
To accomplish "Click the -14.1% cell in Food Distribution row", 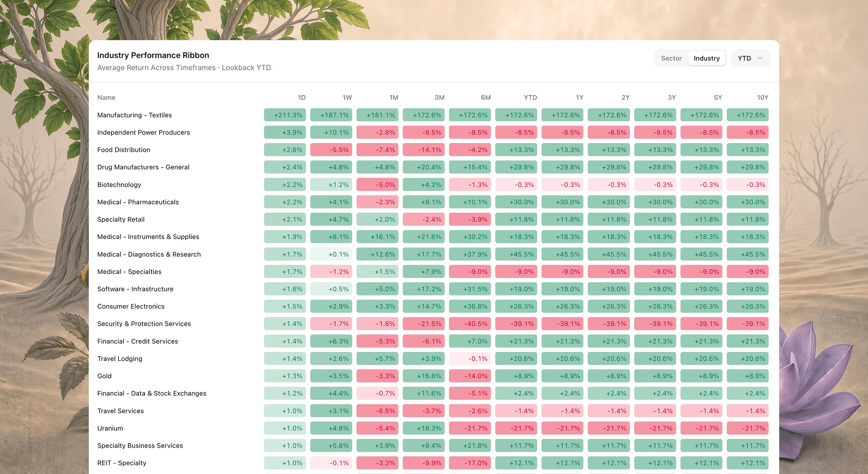I will (x=424, y=150).
